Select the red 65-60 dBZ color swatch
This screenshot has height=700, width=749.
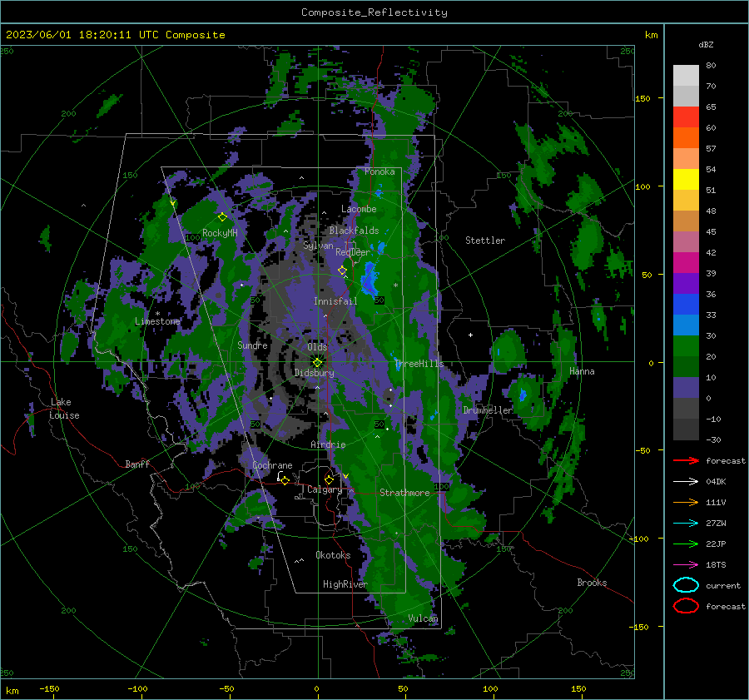tap(686, 117)
